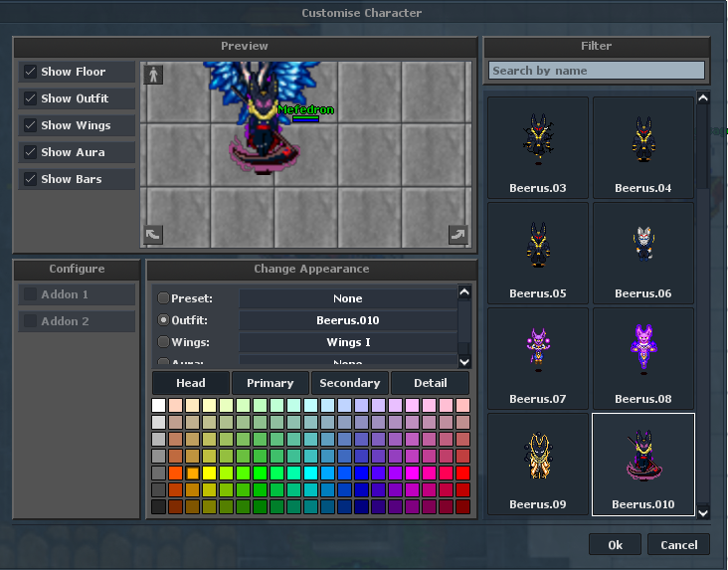728x570 pixels.
Task: Open the Outfit selector showing Beerus.010
Action: [x=348, y=320]
